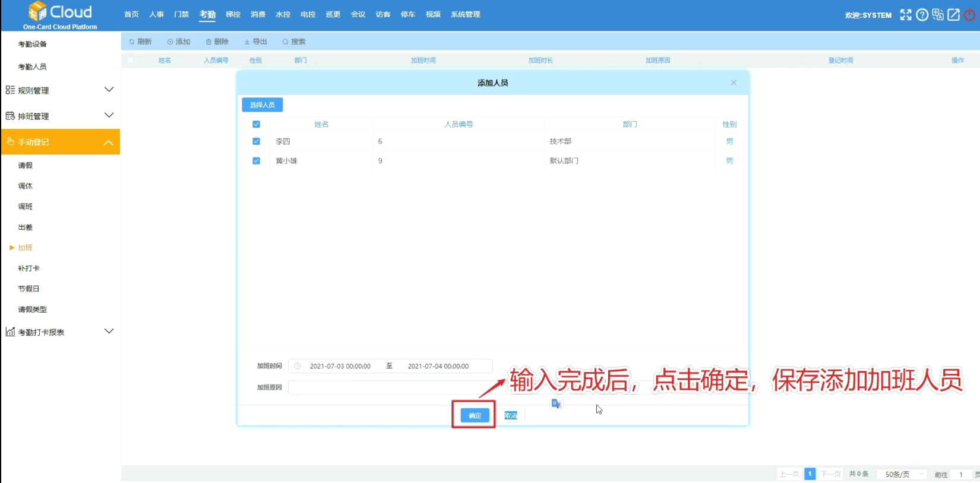Click the language switch icon in header
This screenshot has width=980, height=483.
pos(938,15)
